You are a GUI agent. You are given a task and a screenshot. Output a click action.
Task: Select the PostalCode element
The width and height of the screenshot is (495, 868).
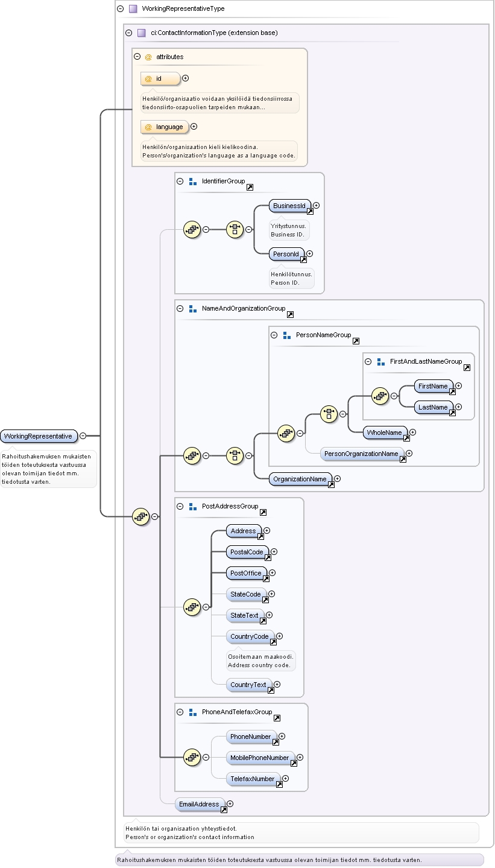click(x=247, y=552)
